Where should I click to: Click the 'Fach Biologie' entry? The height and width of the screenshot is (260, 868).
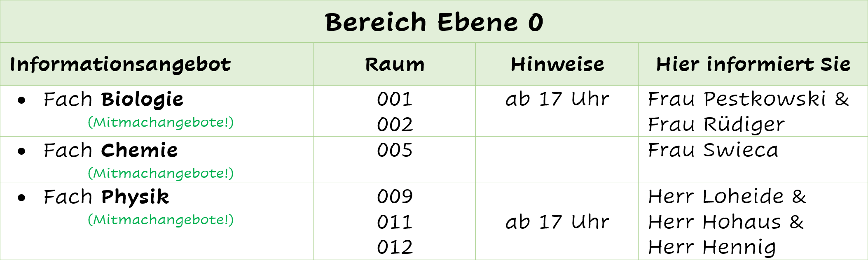point(113,100)
